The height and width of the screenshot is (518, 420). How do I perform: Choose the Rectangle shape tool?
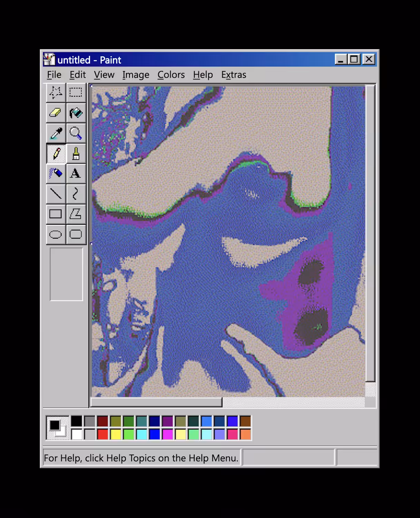[56, 214]
